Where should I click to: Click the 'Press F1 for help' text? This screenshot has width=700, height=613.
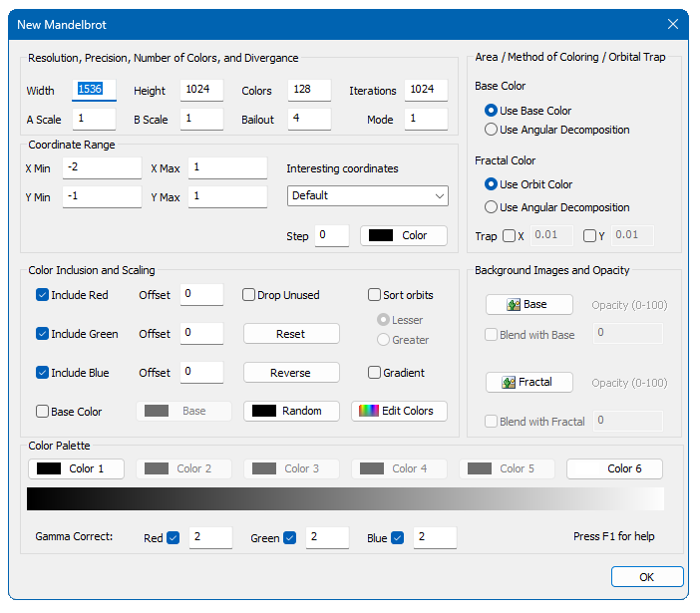[614, 536]
